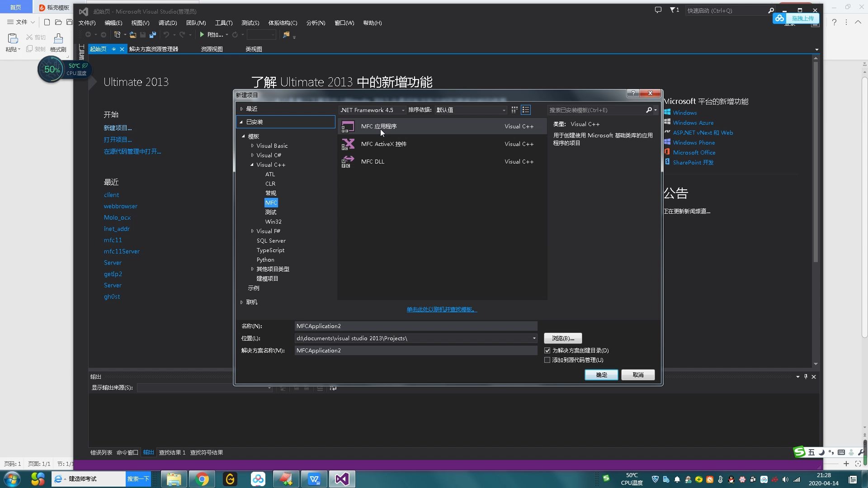The height and width of the screenshot is (488, 868).
Task: Click the notifications flag icon
Action: (673, 10)
